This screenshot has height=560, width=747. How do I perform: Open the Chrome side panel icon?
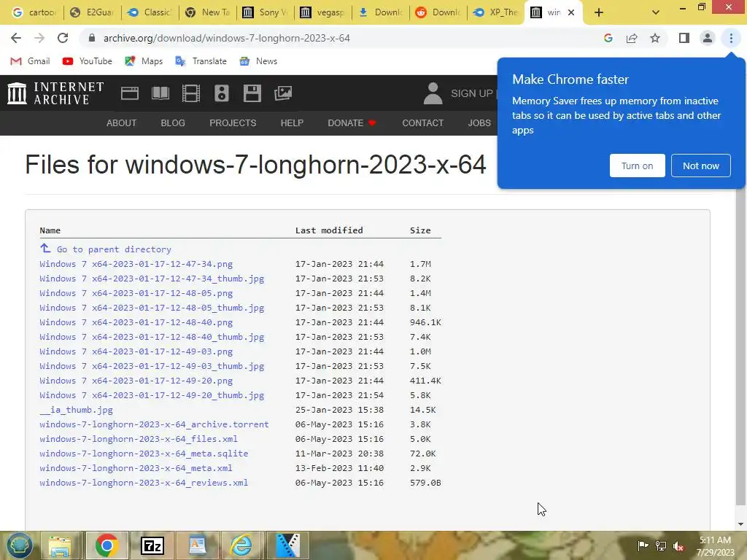(684, 38)
